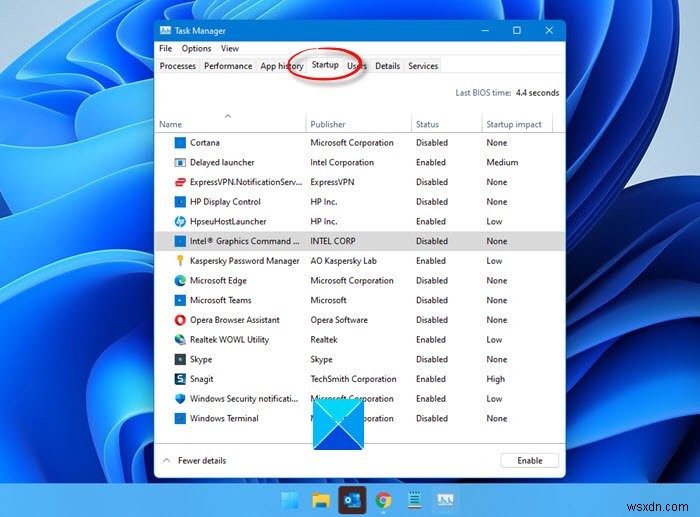Click the sort arrow above Name column
The height and width of the screenshot is (517, 700).
[x=228, y=116]
